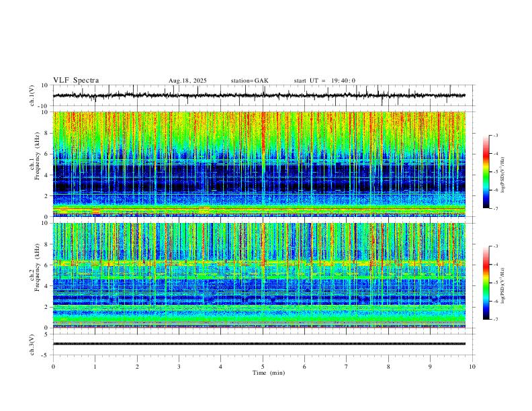532x411 pixels.
Task: Click time axis tick label "1"
Action: [x=95, y=367]
